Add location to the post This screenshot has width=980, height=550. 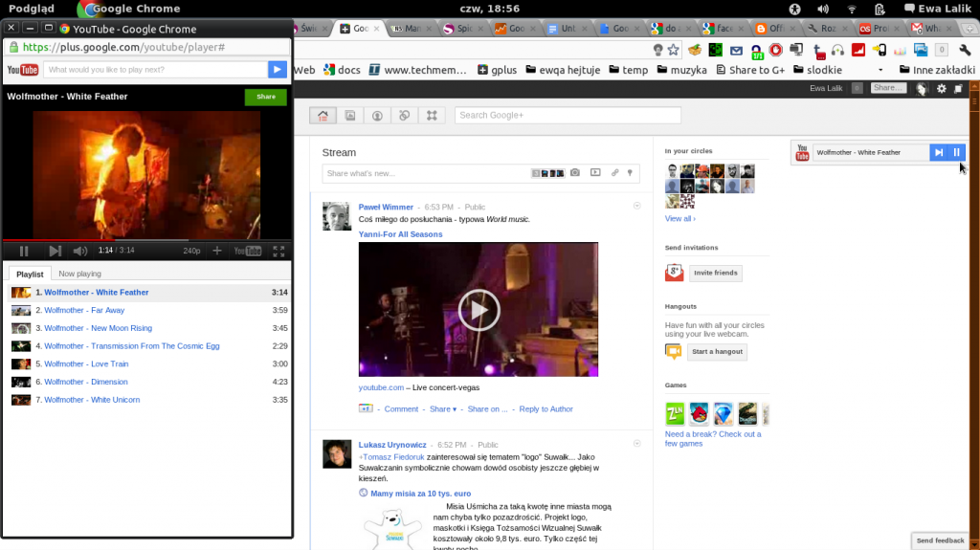tap(630, 172)
